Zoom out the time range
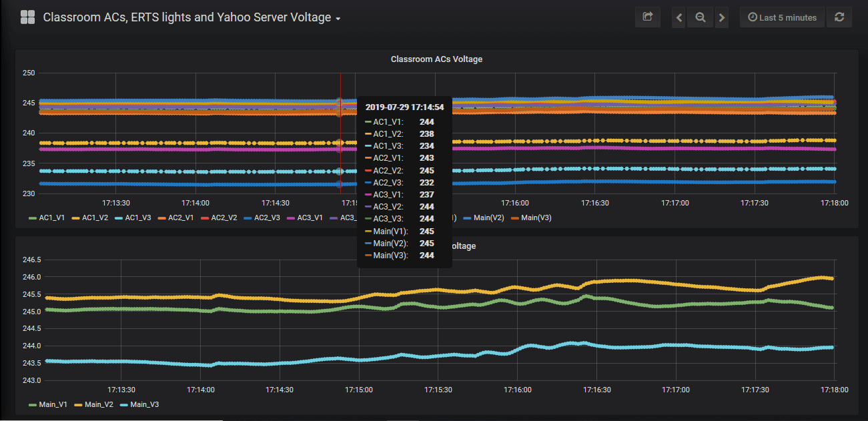 click(x=701, y=18)
